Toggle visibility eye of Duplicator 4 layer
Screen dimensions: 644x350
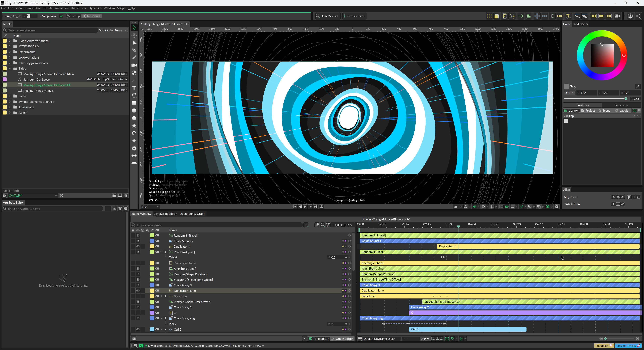tap(138, 246)
